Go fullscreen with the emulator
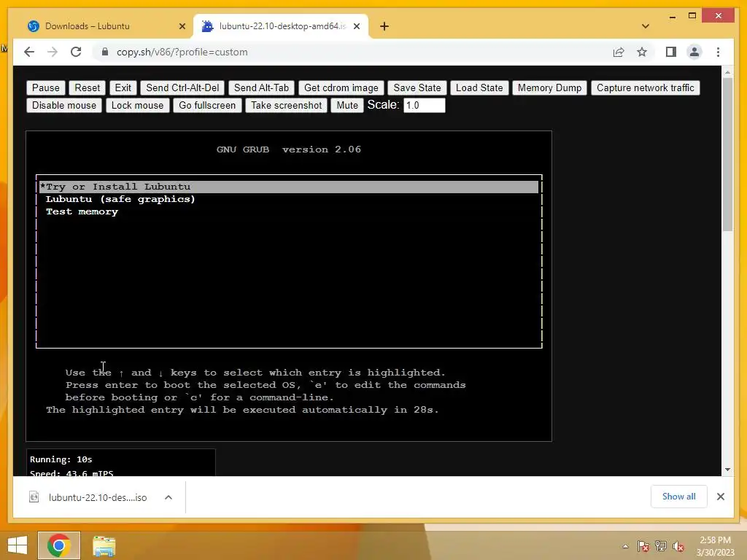The height and width of the screenshot is (560, 747). (207, 105)
